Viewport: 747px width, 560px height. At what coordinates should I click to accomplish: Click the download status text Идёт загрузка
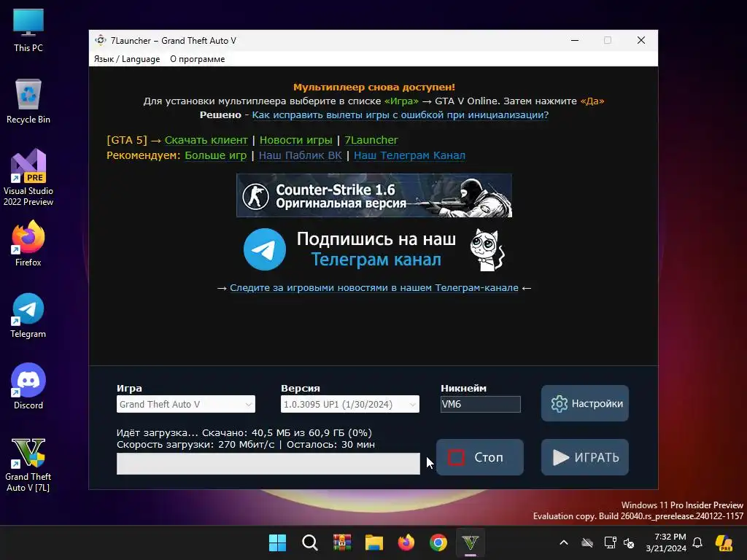244,433
